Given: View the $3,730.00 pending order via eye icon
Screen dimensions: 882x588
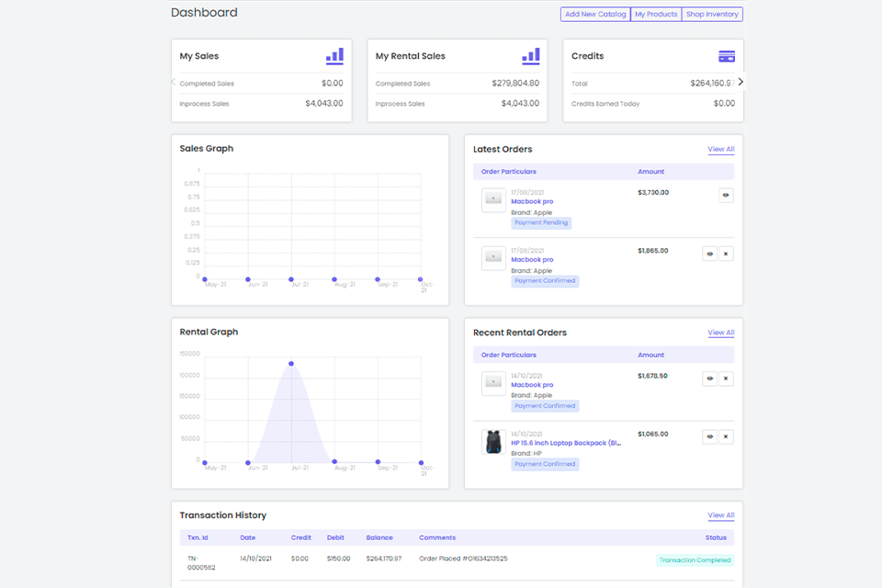Looking at the screenshot, I should 726,195.
